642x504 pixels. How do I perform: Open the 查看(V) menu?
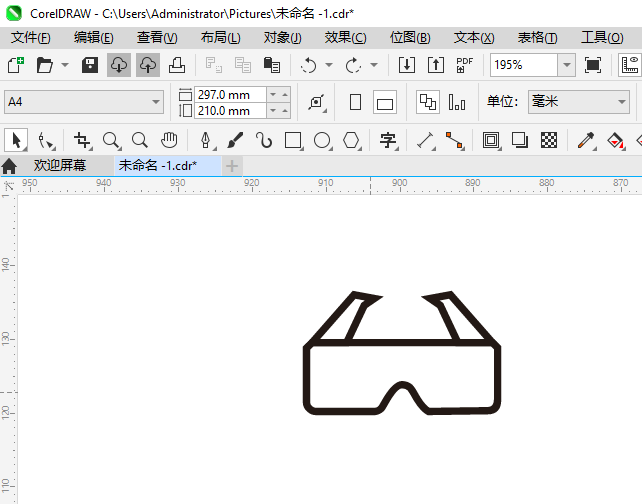pos(157,38)
